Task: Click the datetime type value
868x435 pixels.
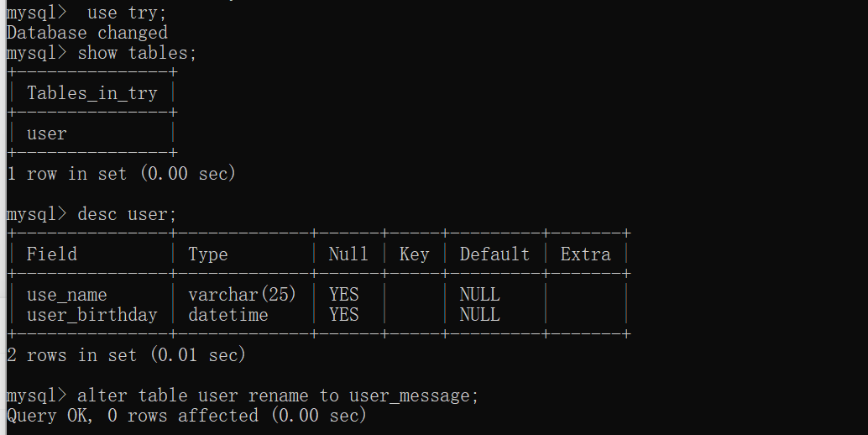Action: [228, 315]
